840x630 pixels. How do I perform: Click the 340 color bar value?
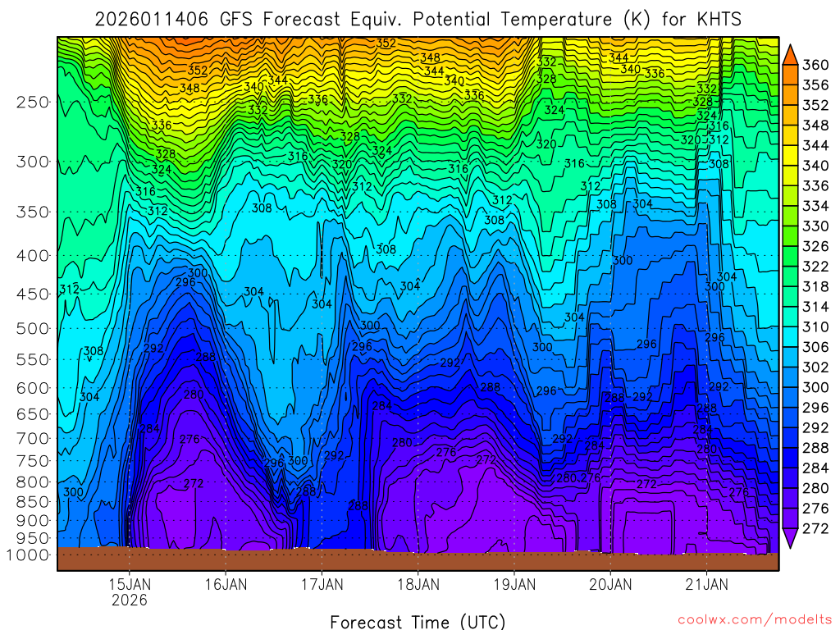coord(815,166)
